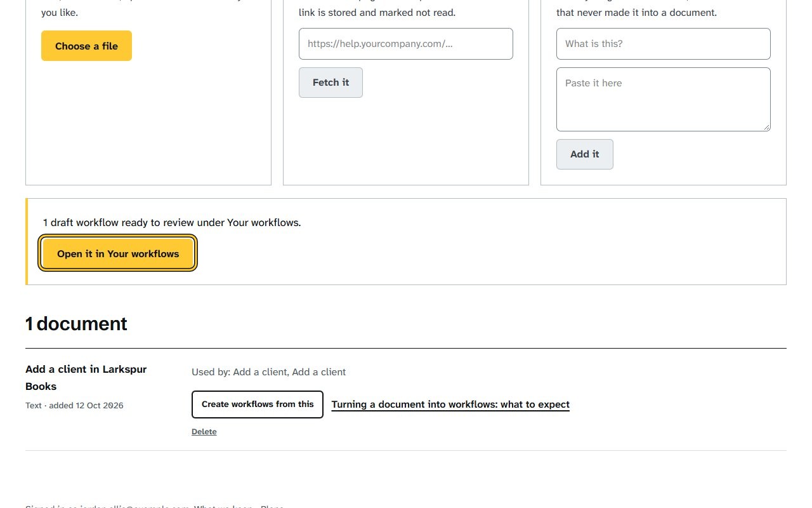
Task: Delete the Add a client document
Action: (204, 432)
